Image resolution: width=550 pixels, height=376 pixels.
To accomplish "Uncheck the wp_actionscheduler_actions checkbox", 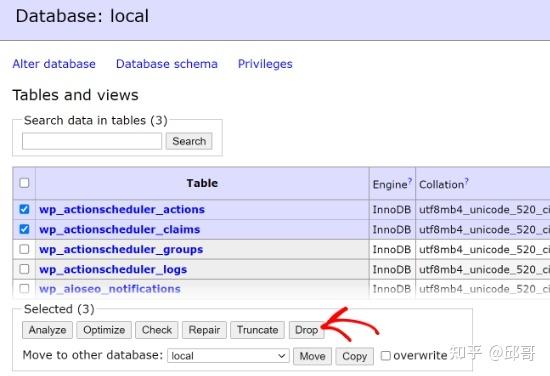I will (x=24, y=209).
